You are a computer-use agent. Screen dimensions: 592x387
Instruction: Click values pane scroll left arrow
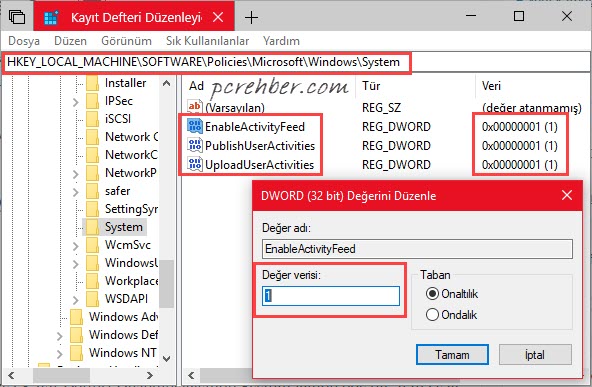pyautogui.click(x=191, y=375)
